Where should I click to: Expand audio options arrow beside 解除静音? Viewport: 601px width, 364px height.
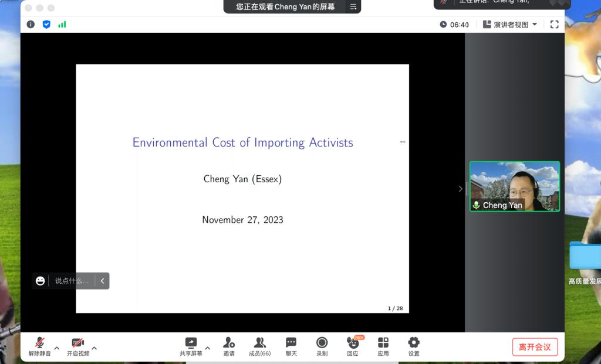click(57, 348)
